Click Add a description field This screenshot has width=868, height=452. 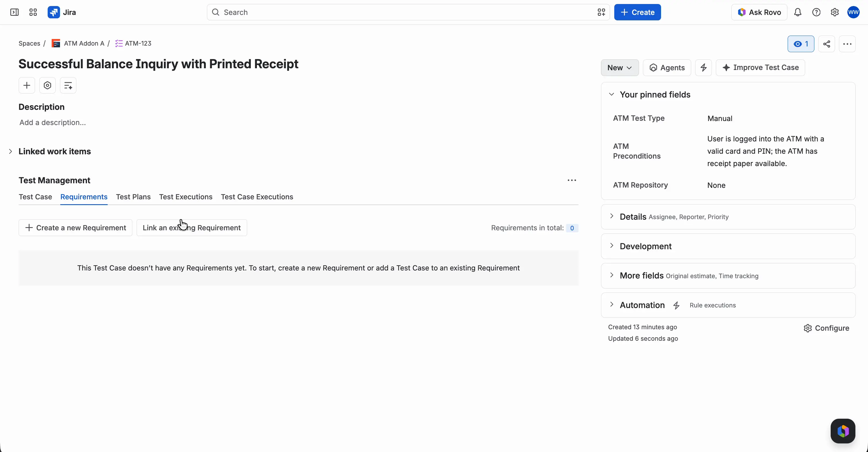click(53, 122)
